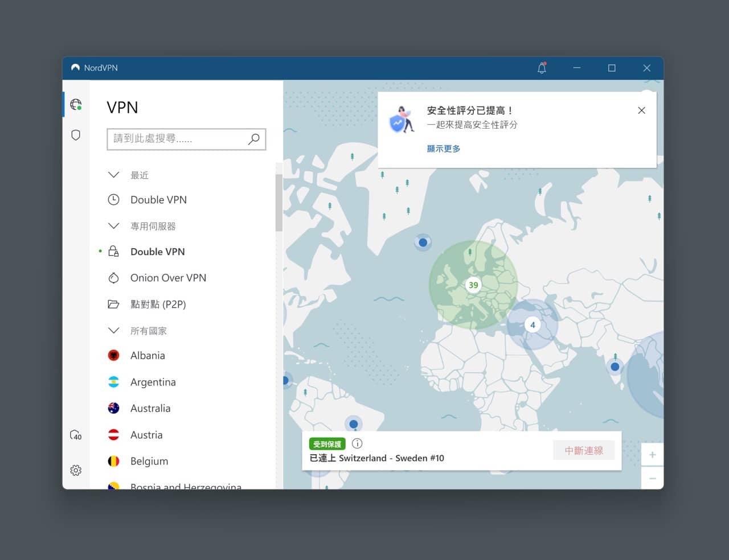Screen dimensions: 729x560
Task: Click the Middle East cluster marked 4
Action: pyautogui.click(x=533, y=325)
